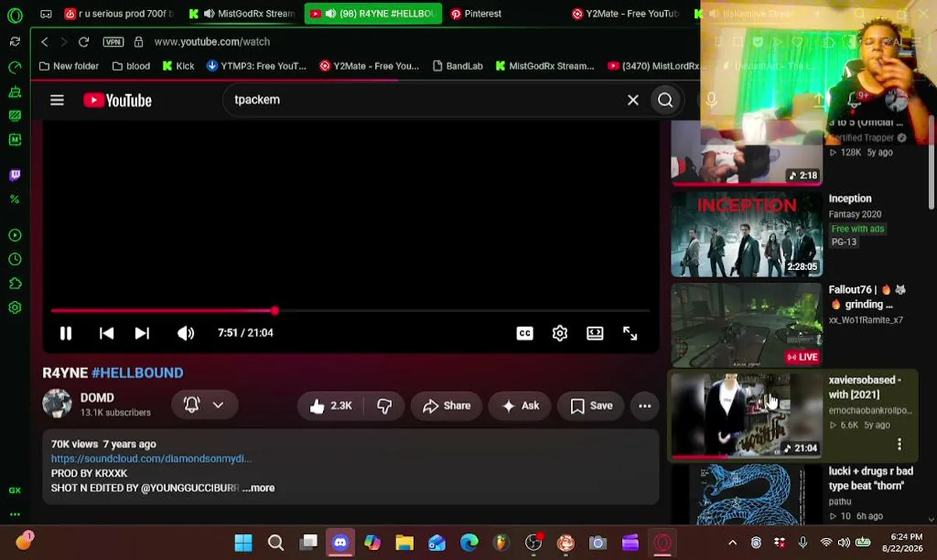
Task: Open the 'YTMP3: Free YouT...' bookmark
Action: click(257, 66)
